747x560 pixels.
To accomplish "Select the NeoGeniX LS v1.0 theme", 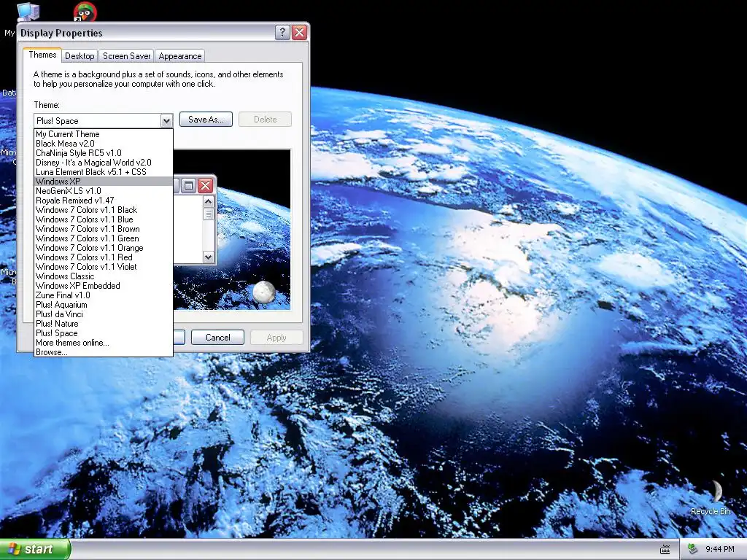I will click(104, 191).
